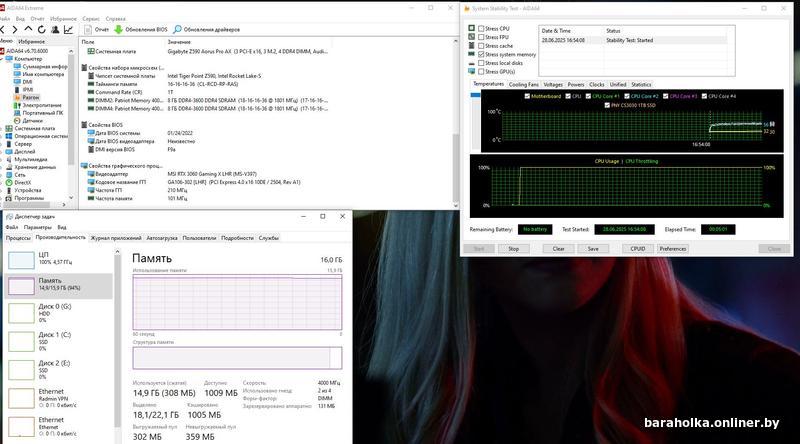Click the up-level arrow in AIDA64 toolbar
The image size is (800, 444).
[x=28, y=30]
